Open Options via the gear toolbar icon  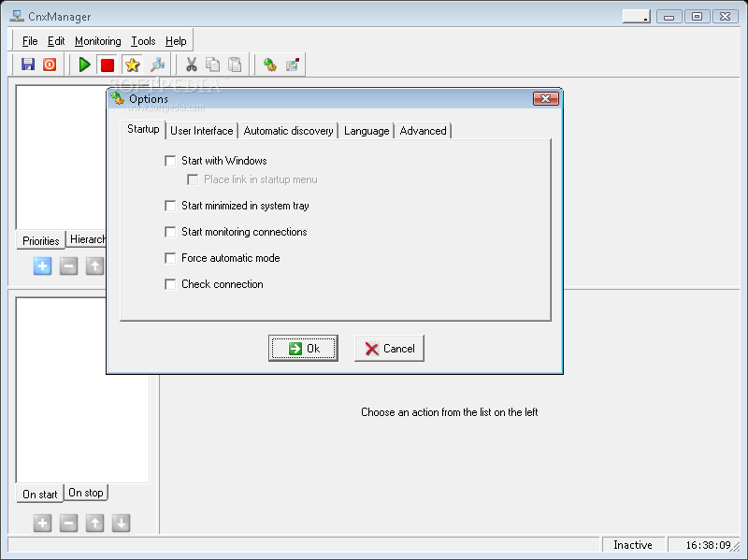270,65
